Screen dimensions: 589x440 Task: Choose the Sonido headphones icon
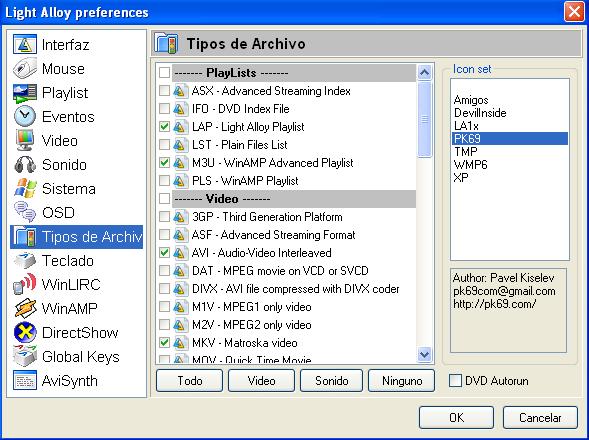pos(25,165)
